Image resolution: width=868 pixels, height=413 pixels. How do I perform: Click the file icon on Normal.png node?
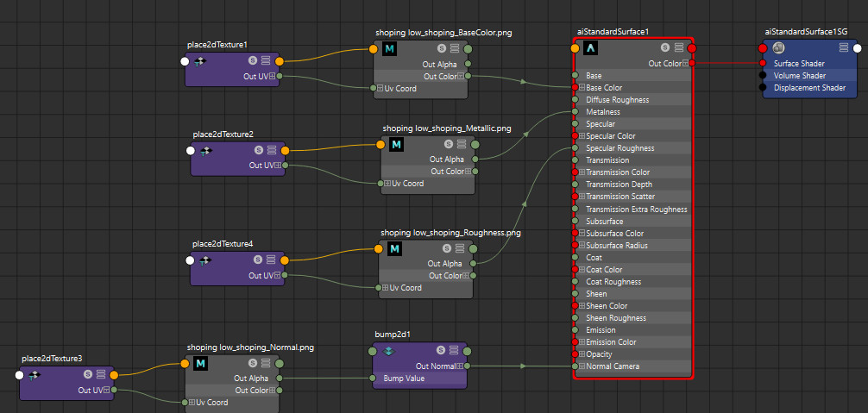(x=200, y=364)
